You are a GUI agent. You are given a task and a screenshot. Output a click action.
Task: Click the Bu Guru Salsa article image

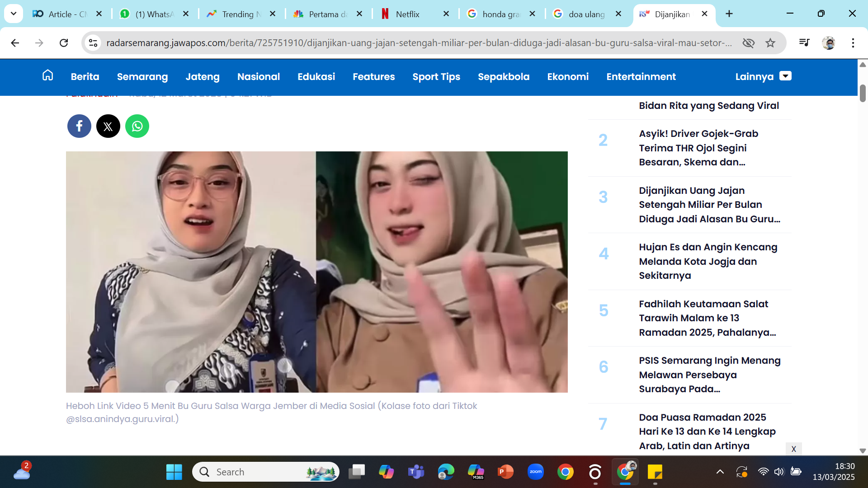(x=316, y=272)
